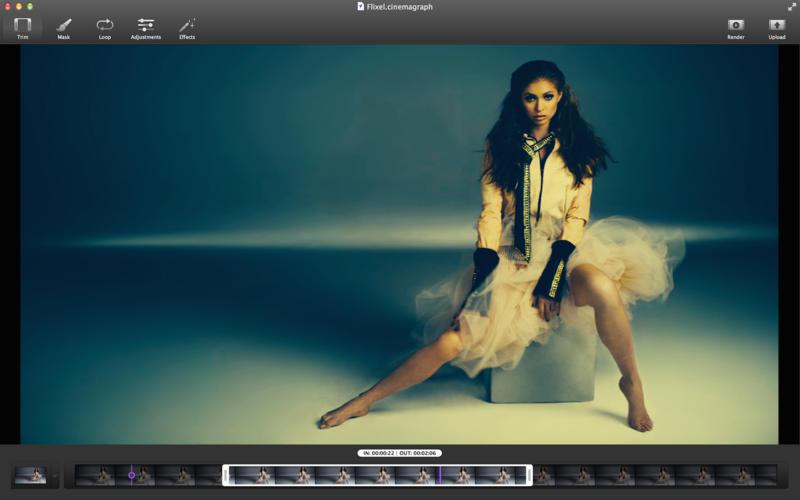The width and height of the screenshot is (800, 500).
Task: Click the Flixel.cinemagraph document icon in title
Action: [361, 6]
